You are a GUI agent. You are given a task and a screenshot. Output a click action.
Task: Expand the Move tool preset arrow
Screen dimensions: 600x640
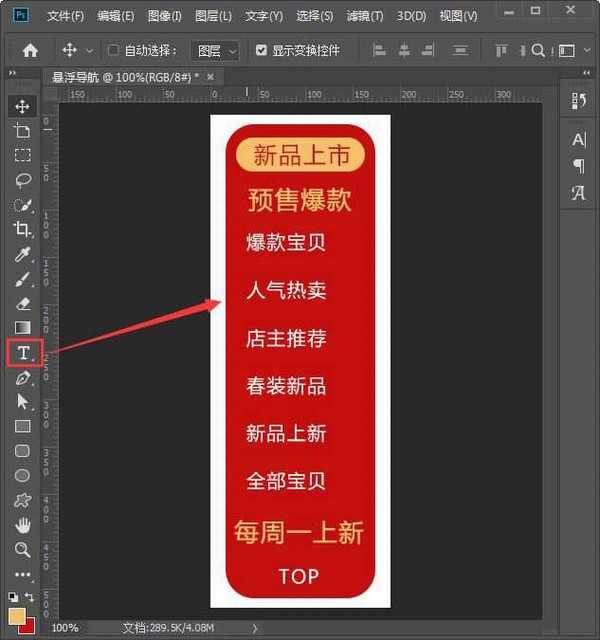90,50
